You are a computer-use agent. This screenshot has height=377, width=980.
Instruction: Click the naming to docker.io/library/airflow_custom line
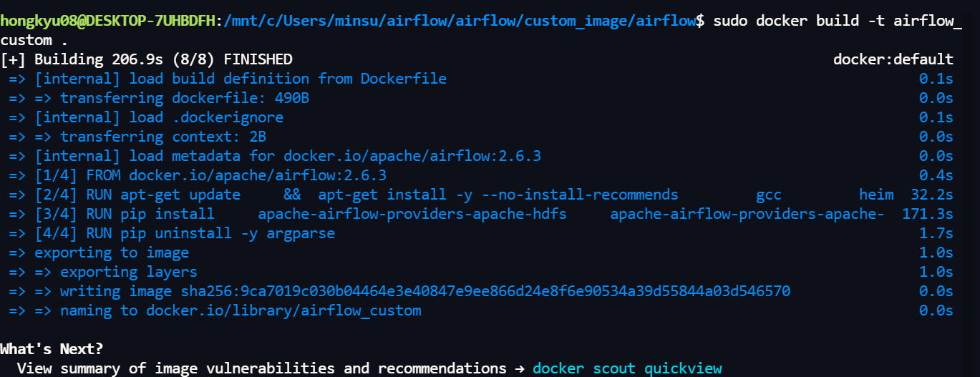point(215,310)
